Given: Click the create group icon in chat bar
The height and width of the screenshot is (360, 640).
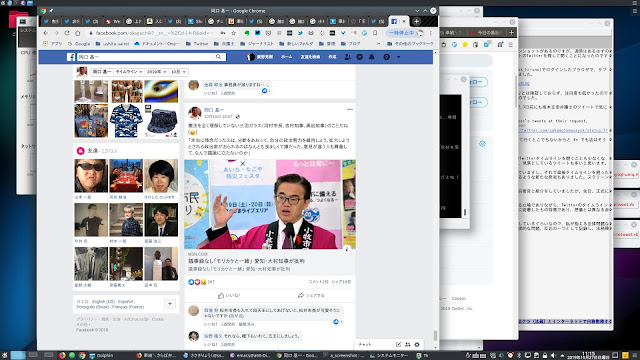Looking at the screenshot, I should (407, 344).
